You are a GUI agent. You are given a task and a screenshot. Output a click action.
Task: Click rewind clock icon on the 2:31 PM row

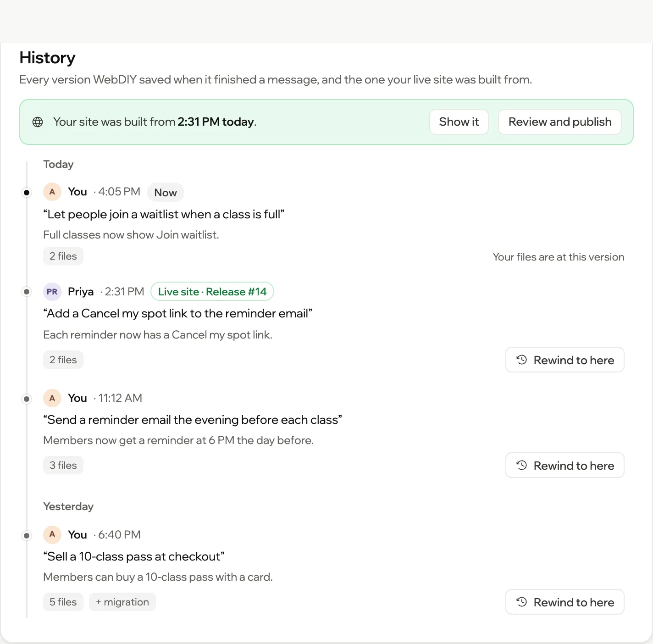point(522,360)
